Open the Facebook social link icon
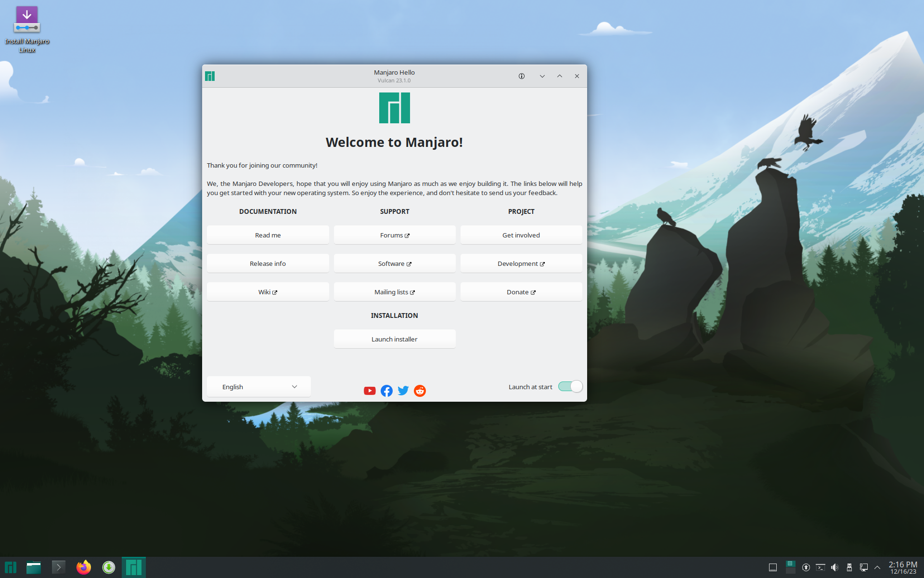This screenshot has width=924, height=578. (x=386, y=391)
